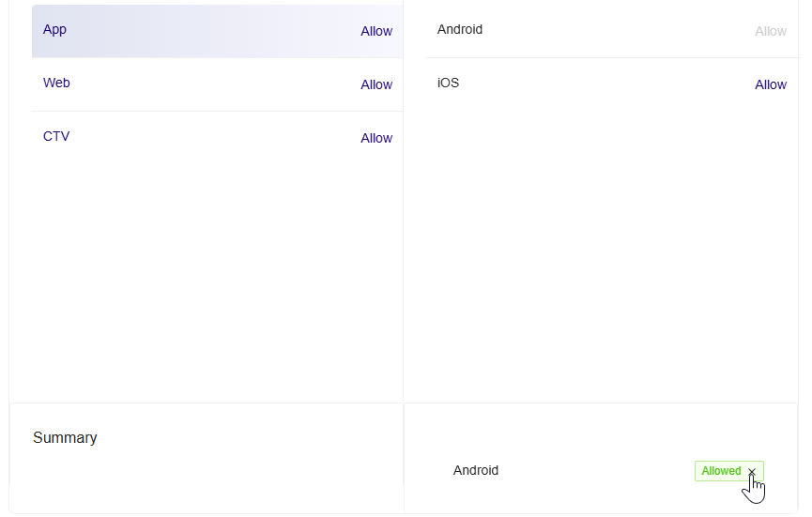Select the Web category row

[218, 84]
